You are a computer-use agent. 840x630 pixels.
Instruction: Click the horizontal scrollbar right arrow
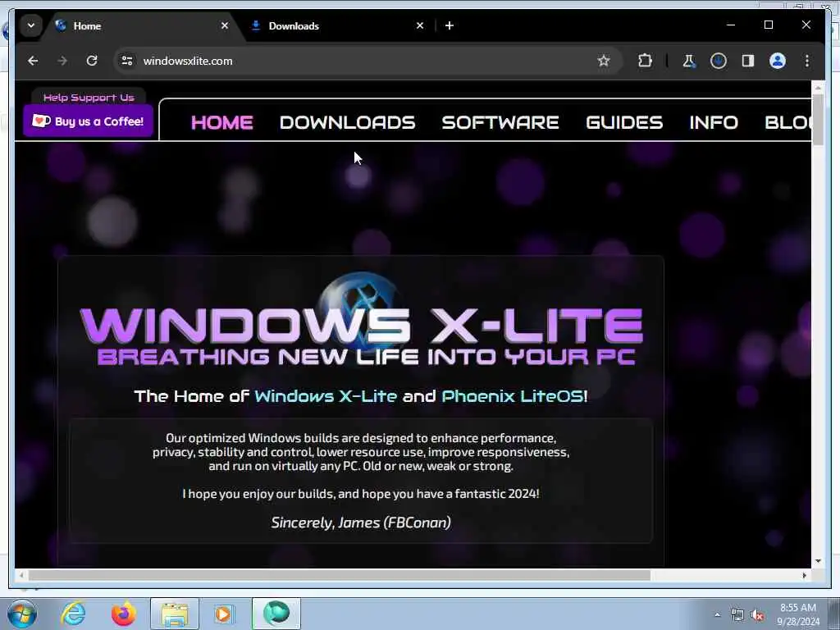[804, 575]
